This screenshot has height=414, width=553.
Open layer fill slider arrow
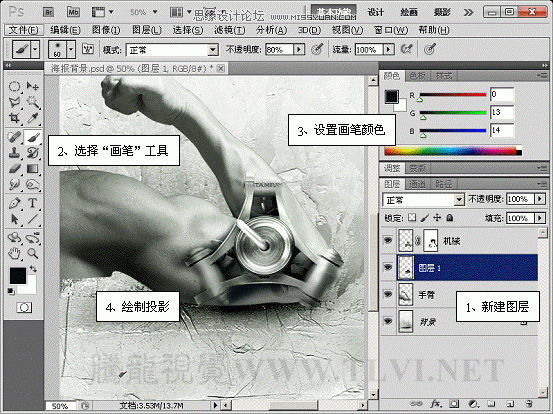click(x=540, y=218)
